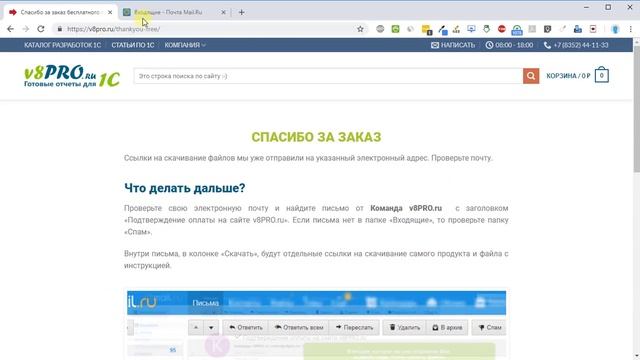Click the down arrow in the mail screenshot
640x360 pixels.
click(x=211, y=327)
